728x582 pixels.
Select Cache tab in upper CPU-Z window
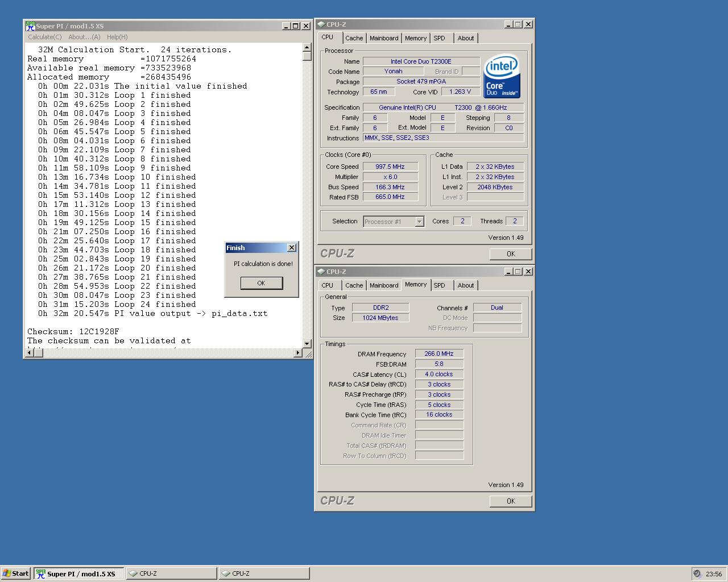pos(354,38)
